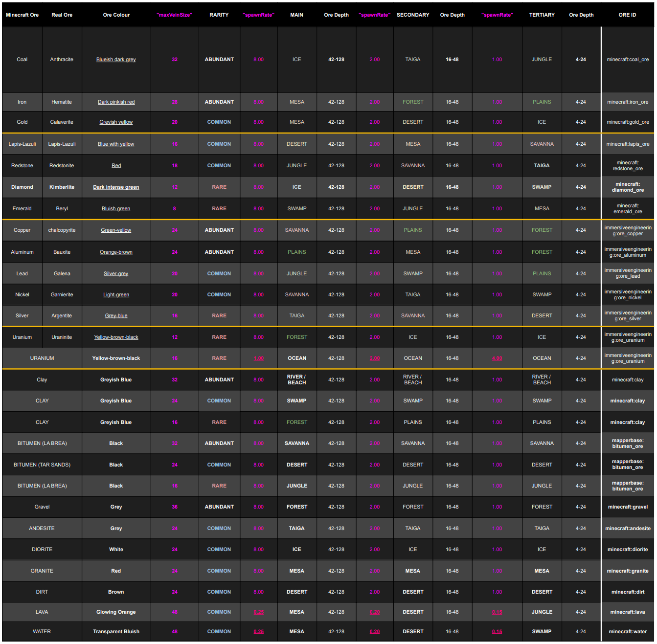
Task: Click the Glowing Orange cell in LAVA row
Action: click(116, 612)
